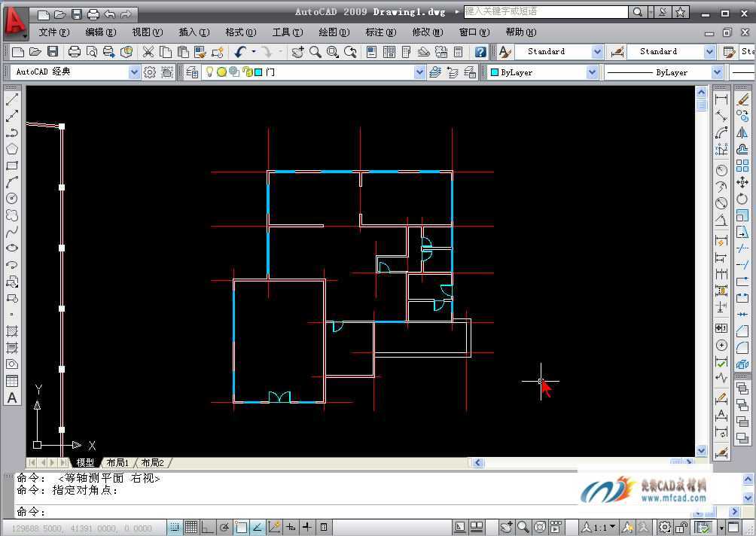This screenshot has height=536, width=756.
Task: Pick the Multiline Text tool
Action: (12, 397)
